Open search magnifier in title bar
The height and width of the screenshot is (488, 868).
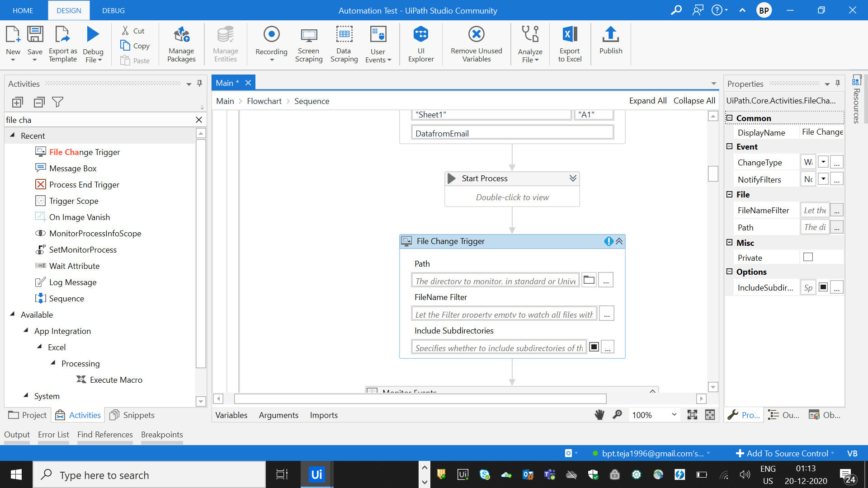tap(676, 10)
